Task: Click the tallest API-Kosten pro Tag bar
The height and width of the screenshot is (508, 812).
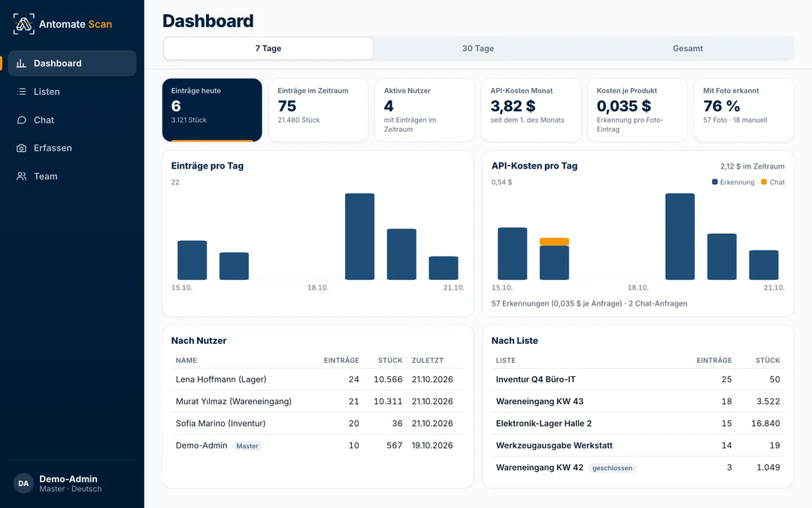Action: coord(680,236)
